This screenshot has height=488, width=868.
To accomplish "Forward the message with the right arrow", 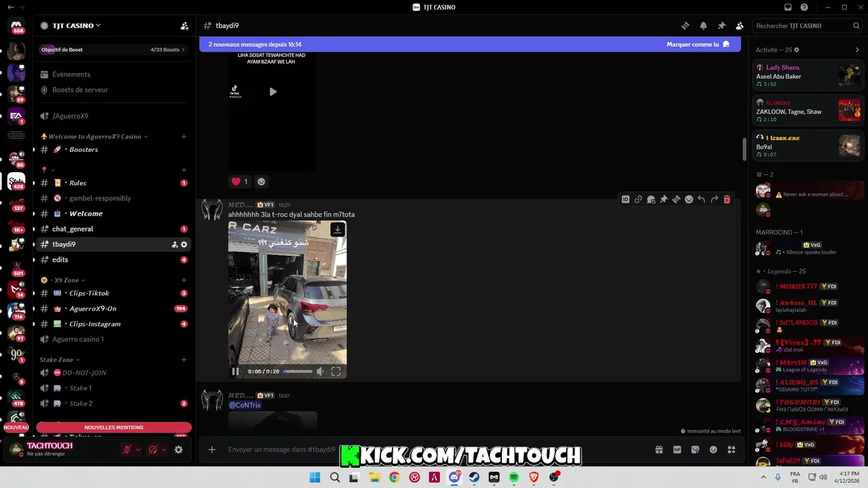I will click(714, 199).
